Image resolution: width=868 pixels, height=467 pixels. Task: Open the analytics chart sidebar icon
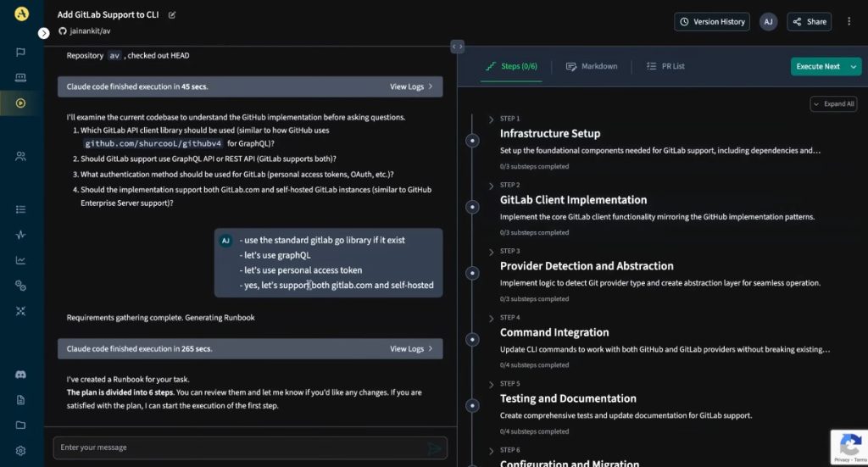(21, 260)
